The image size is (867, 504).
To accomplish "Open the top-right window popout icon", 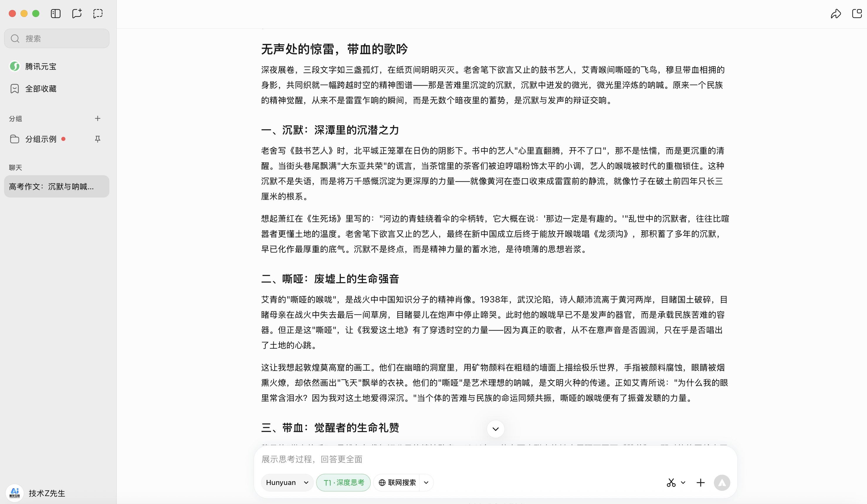I will click(857, 13).
